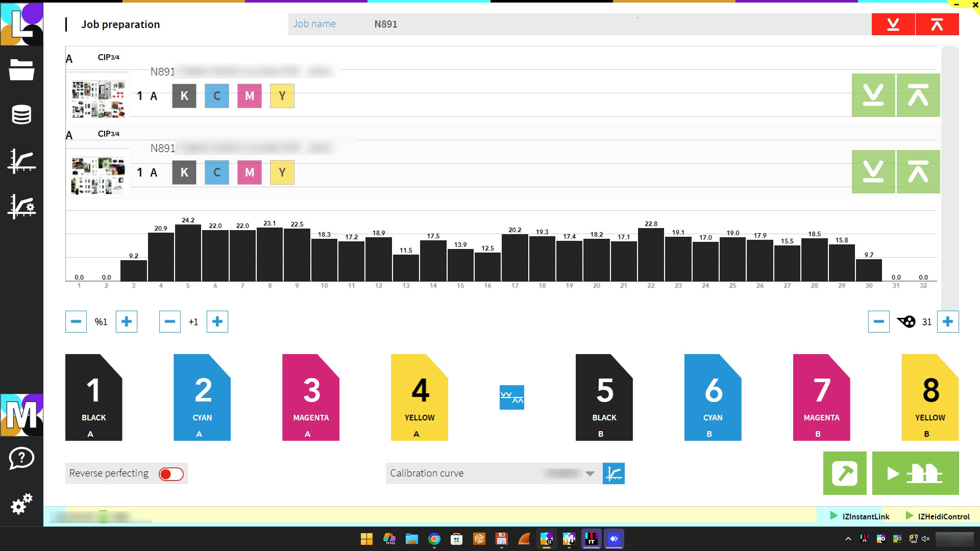Open the database icon in sidebar
Image resolution: width=980 pixels, height=551 pixels.
coord(21,115)
